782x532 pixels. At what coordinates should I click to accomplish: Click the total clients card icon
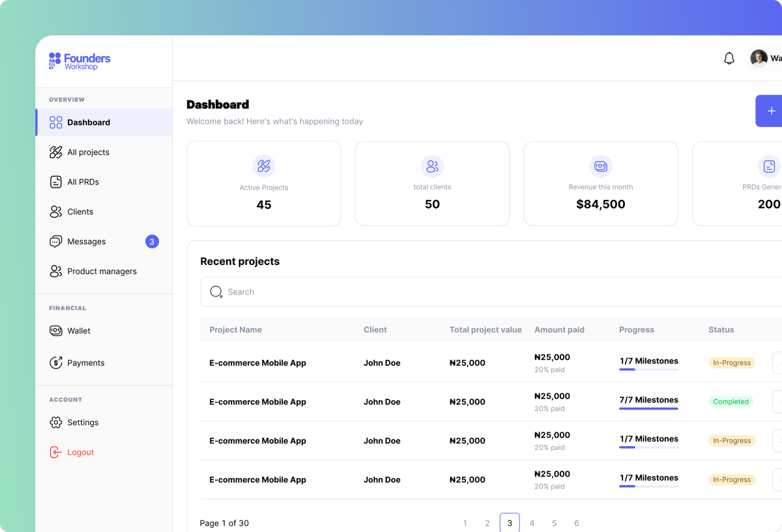[432, 166]
